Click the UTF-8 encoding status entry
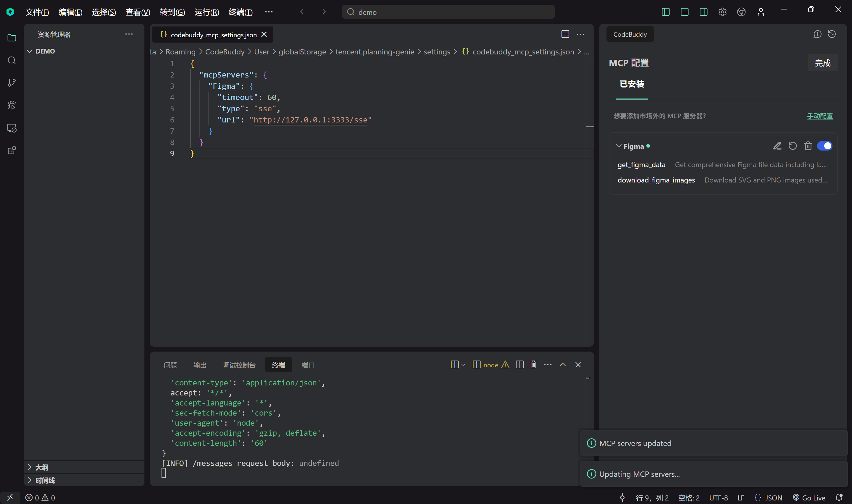This screenshot has width=852, height=504. point(718,498)
